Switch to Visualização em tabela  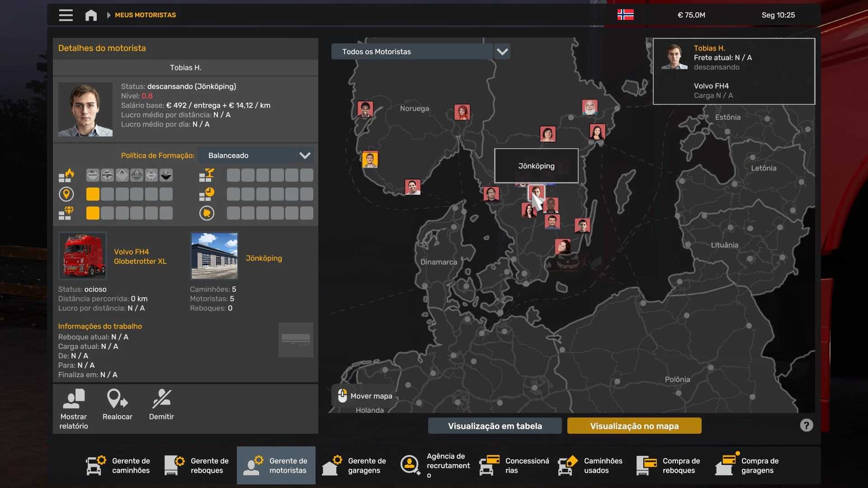click(495, 426)
